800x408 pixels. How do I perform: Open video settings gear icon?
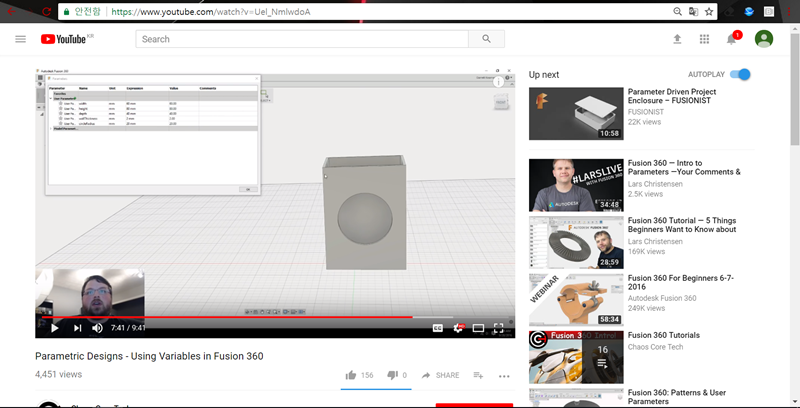pyautogui.click(x=459, y=328)
